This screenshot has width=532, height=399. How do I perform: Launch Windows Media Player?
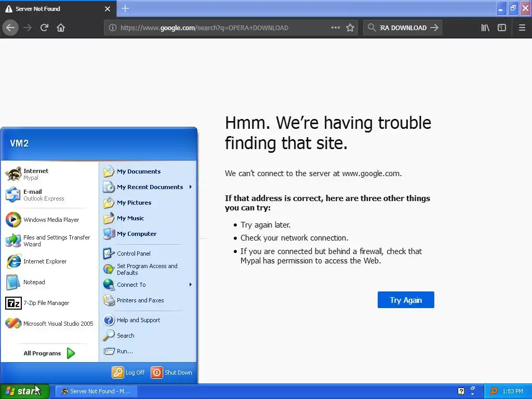pyautogui.click(x=49, y=220)
